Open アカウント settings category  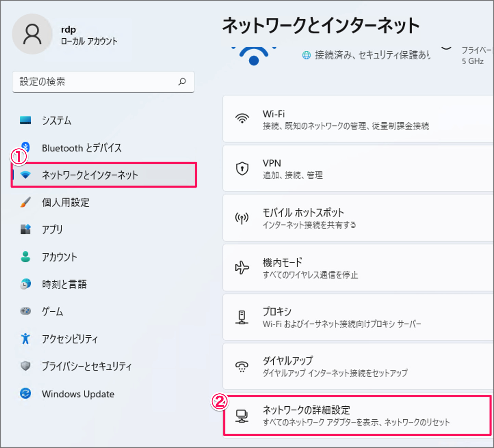[59, 257]
